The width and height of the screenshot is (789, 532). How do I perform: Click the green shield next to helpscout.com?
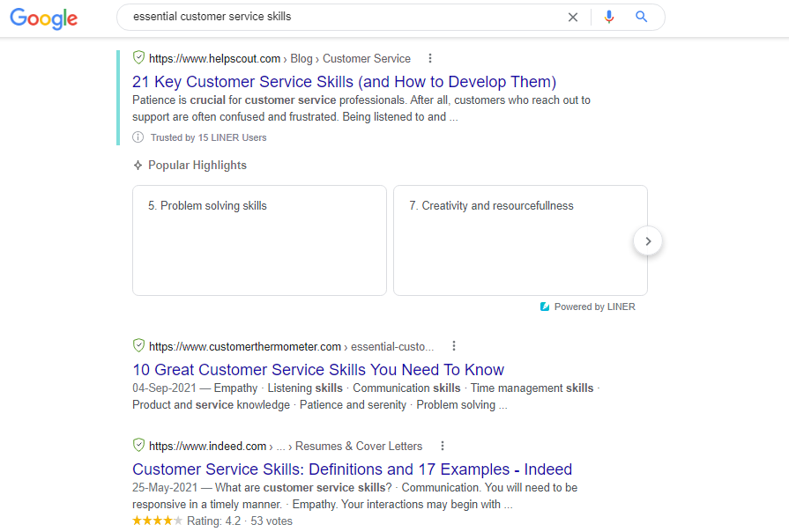click(138, 58)
